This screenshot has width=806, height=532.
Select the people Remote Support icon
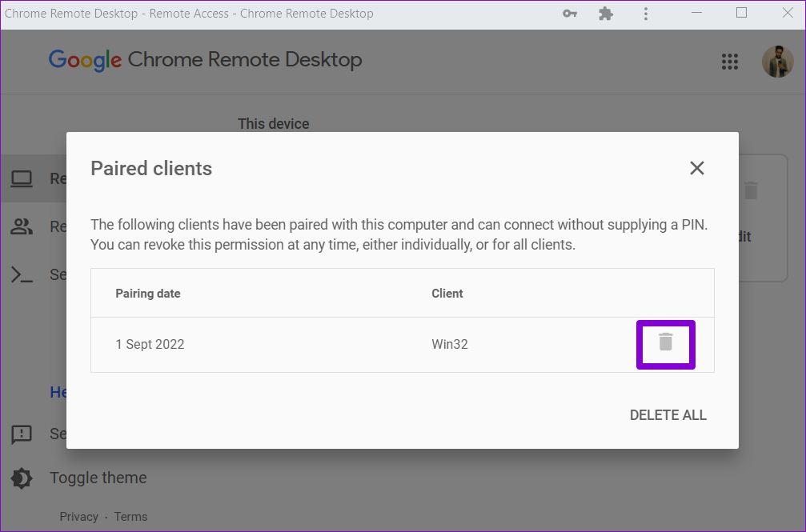point(22,226)
